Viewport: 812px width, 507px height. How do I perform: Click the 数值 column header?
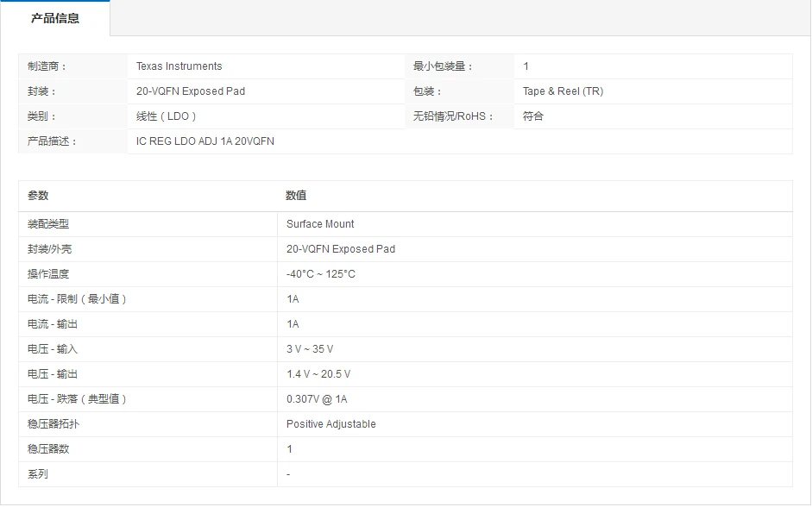coord(296,196)
